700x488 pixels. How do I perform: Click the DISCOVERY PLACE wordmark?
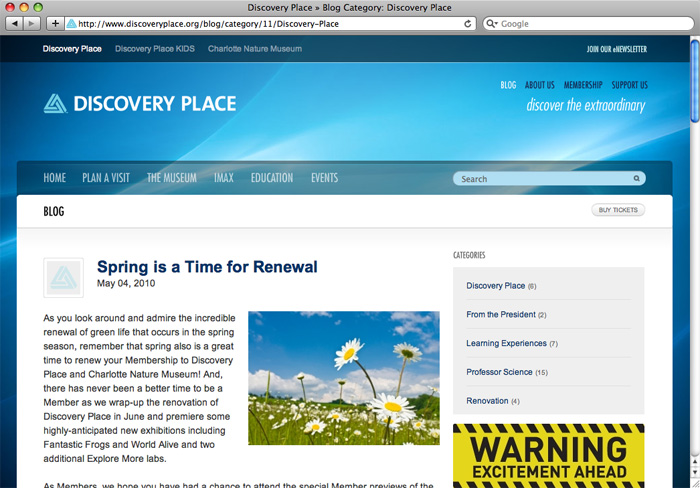coord(155,104)
